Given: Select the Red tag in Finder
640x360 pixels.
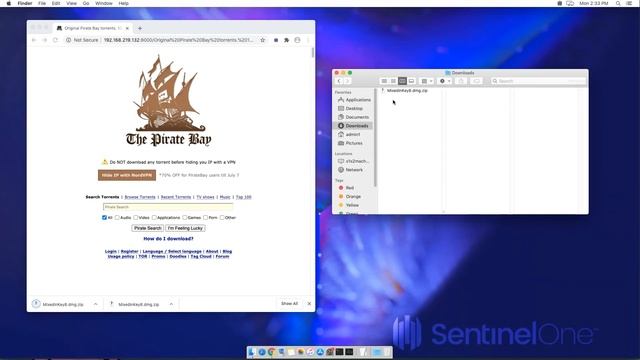Looking at the screenshot, I should 347,188.
